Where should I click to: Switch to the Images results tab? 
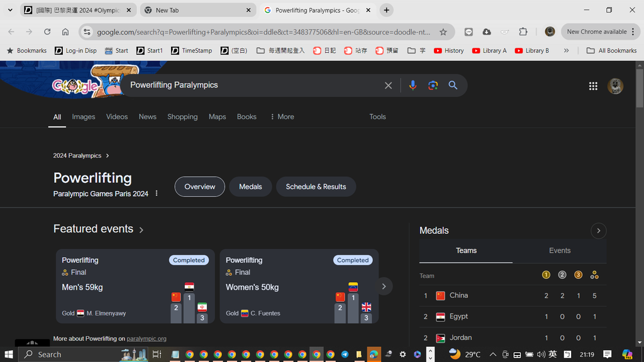tap(84, 116)
